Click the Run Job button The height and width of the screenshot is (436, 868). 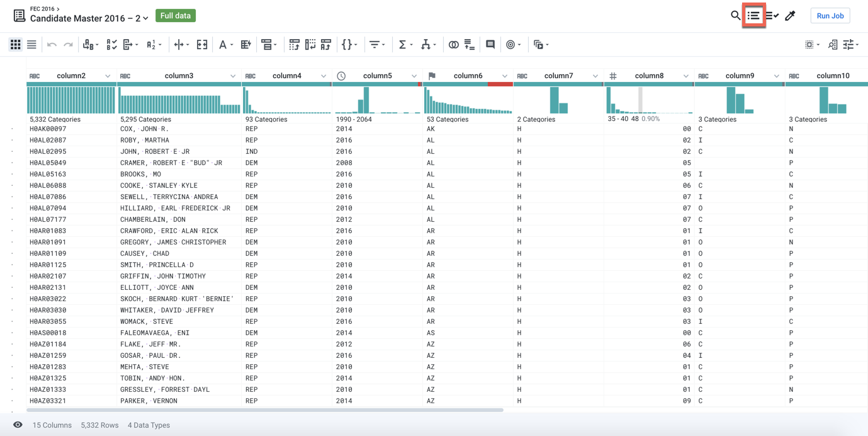pos(830,15)
